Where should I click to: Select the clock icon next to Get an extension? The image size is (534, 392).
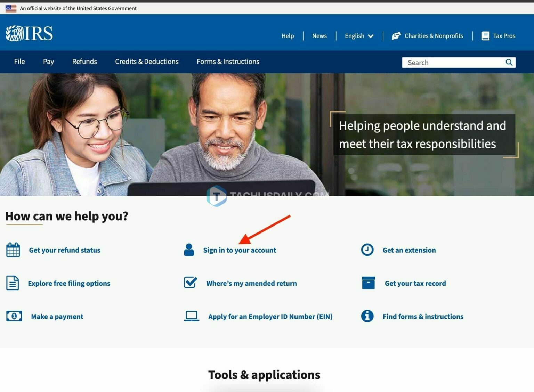point(367,250)
